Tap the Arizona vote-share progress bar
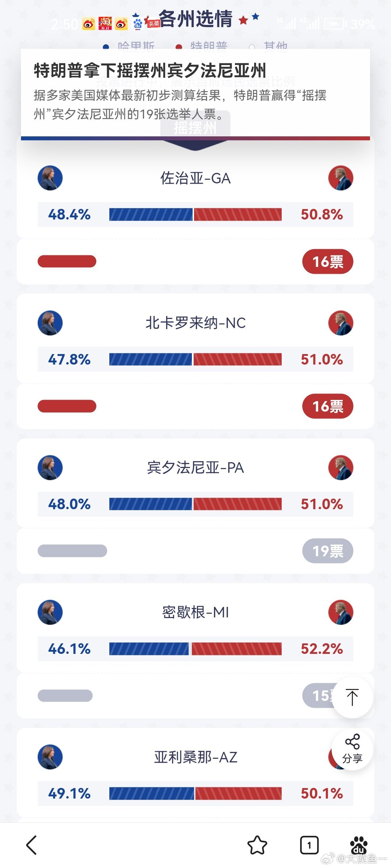Image resolution: width=391 pixels, height=868 pixels. pyautogui.click(x=195, y=793)
